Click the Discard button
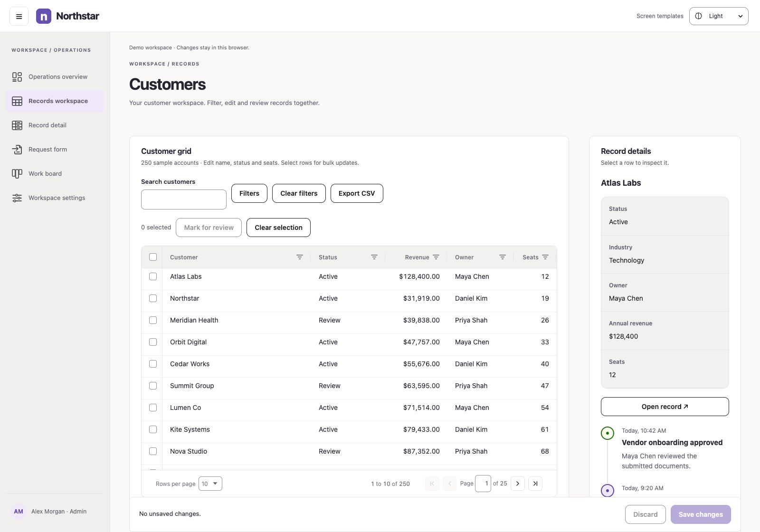This screenshot has width=760, height=532. pyautogui.click(x=646, y=514)
